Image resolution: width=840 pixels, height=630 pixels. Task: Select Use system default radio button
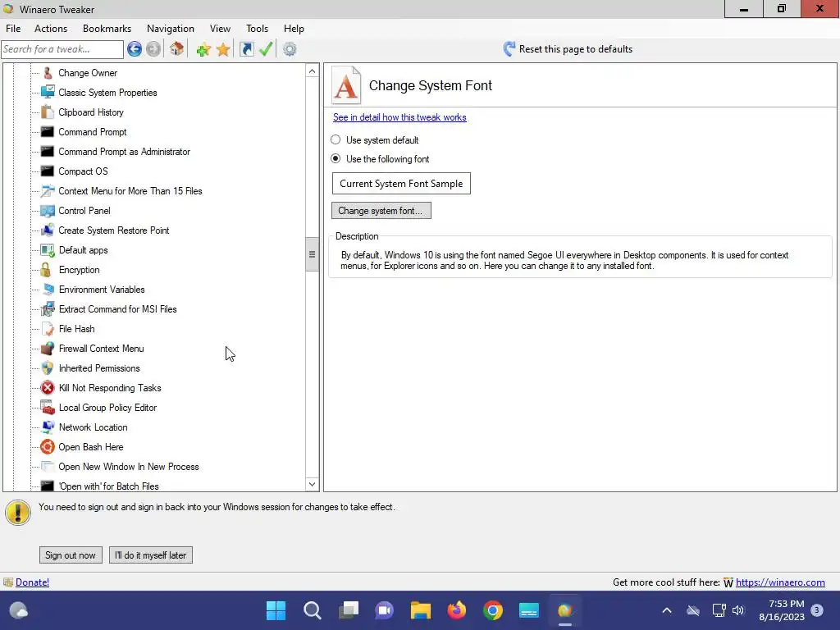coord(336,139)
